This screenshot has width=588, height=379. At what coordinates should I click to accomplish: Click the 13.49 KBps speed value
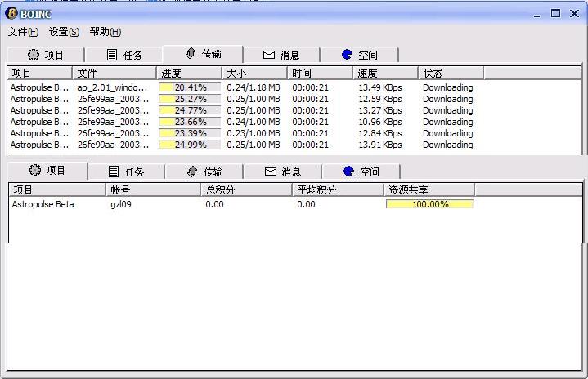coord(380,87)
